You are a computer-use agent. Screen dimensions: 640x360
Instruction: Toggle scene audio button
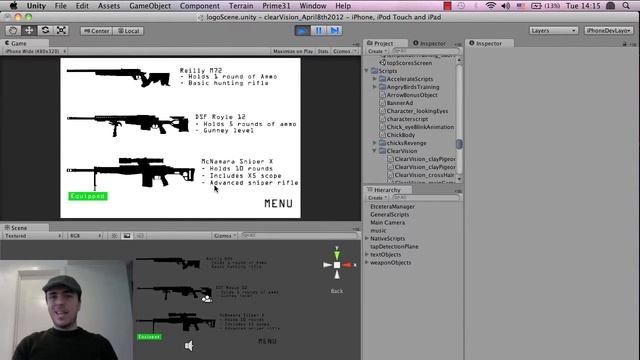[139, 236]
